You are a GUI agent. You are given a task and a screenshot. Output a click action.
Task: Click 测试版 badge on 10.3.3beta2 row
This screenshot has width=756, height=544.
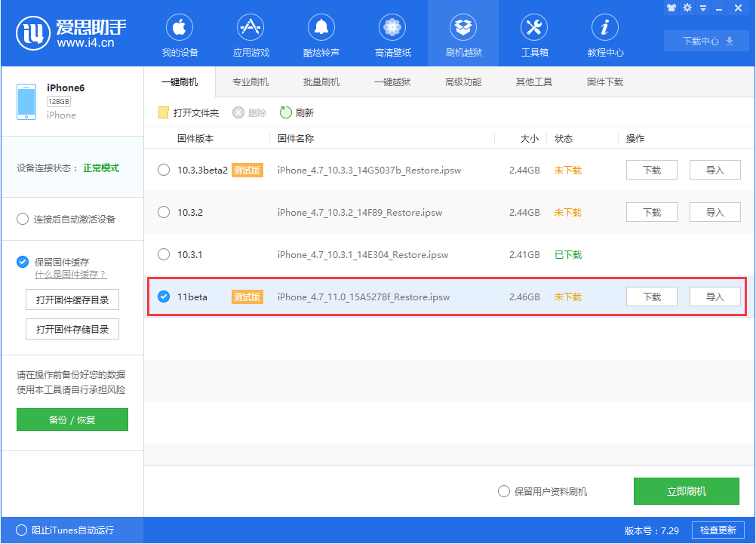(x=247, y=170)
